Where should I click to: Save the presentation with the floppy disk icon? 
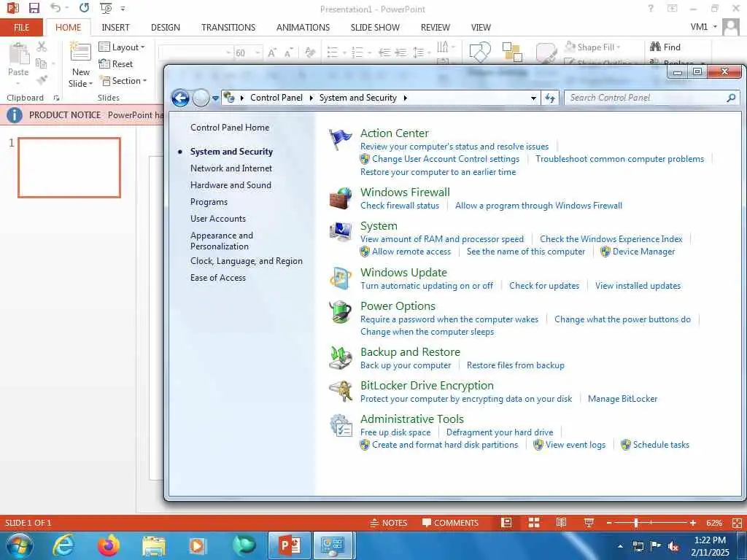pos(34,8)
